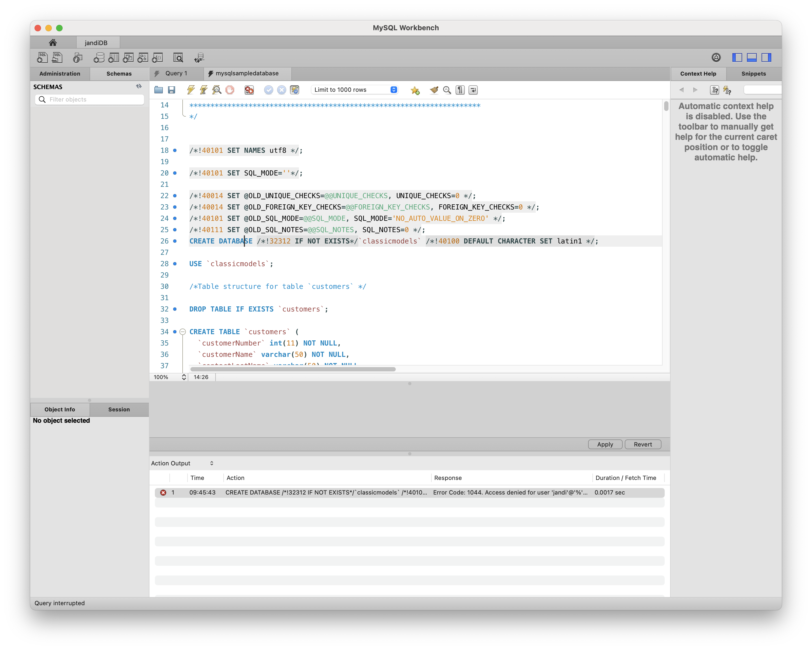The height and width of the screenshot is (650, 812).
Task: Switch to the Session tab
Action: pyautogui.click(x=119, y=409)
